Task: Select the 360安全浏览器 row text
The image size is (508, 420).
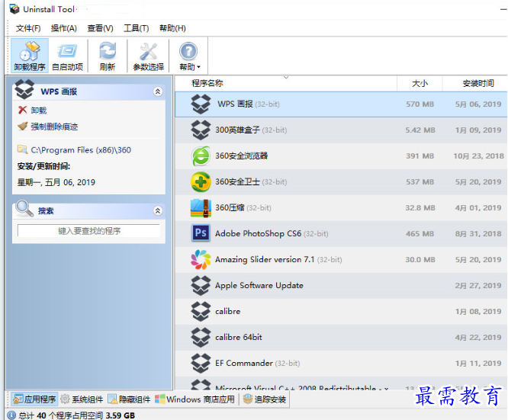Action: coord(241,155)
